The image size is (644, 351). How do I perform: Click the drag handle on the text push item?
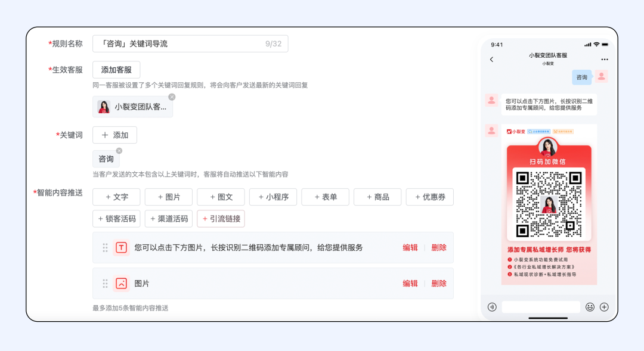click(105, 247)
